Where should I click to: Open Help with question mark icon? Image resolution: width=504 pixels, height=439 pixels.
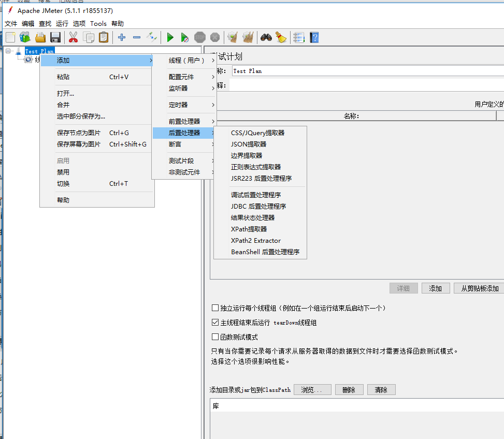click(314, 38)
